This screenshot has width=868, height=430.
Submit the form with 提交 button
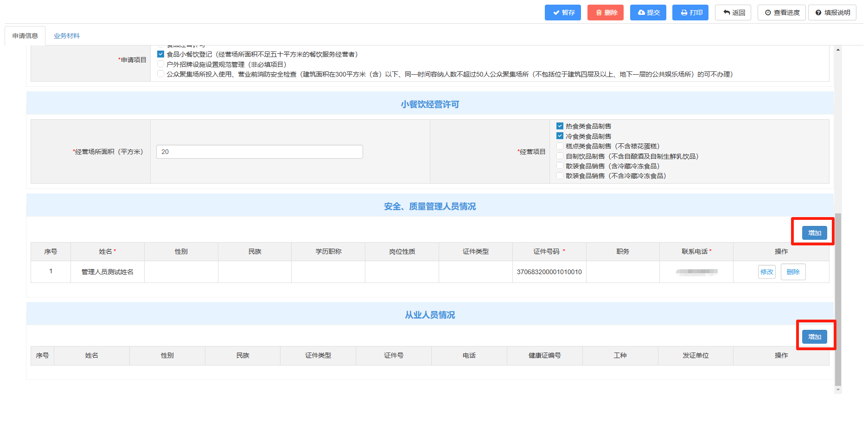648,13
